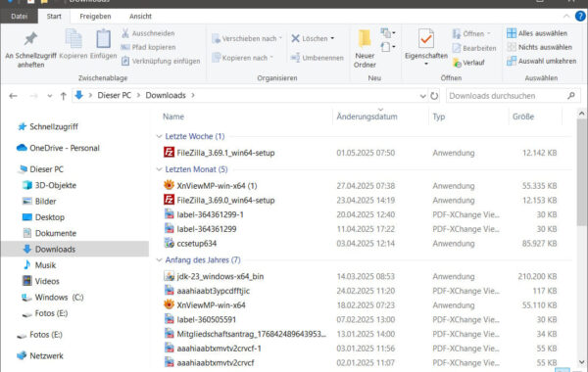This screenshot has width=588, height=372.
Task: Switch to the Ansicht ribbon tab
Action: 140,17
